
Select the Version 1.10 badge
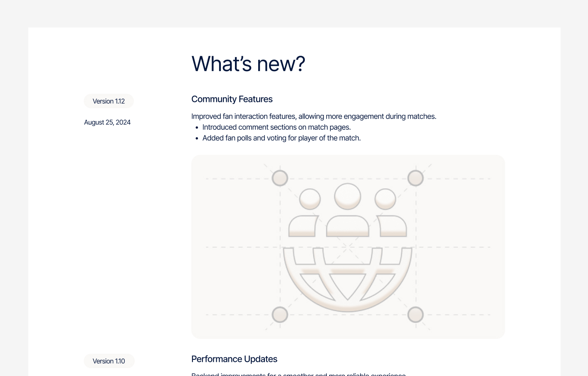click(x=109, y=361)
